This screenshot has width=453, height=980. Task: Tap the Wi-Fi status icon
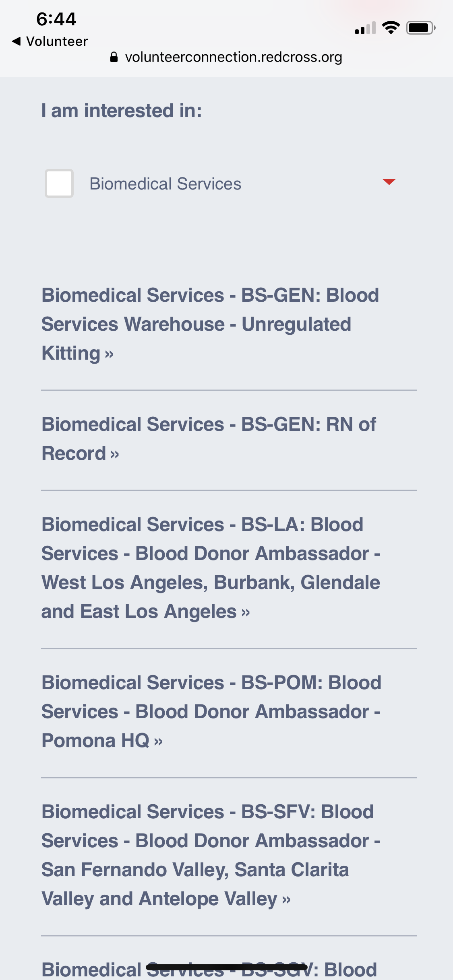391,27
